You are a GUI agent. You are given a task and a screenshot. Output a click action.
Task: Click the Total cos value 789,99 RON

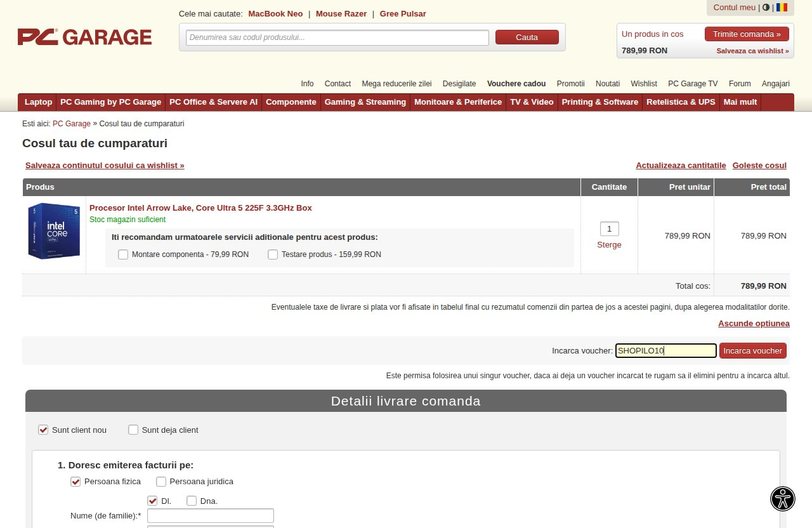(x=764, y=286)
